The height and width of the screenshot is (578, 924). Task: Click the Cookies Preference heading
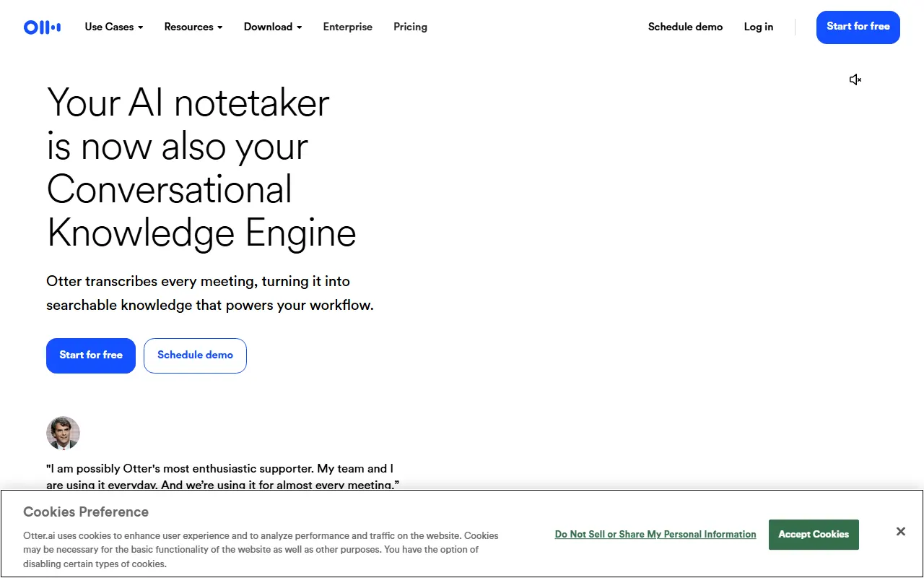coord(86,512)
